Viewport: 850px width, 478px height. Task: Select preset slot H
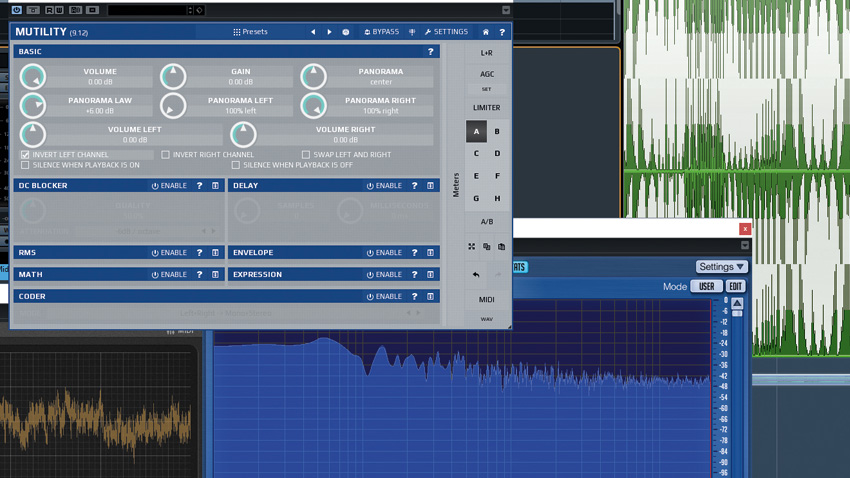[497, 198]
